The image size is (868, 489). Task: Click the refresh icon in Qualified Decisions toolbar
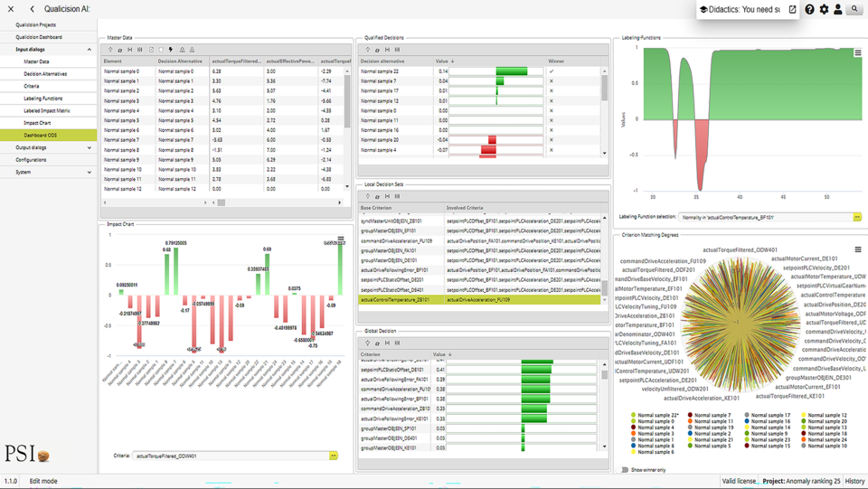[377, 50]
